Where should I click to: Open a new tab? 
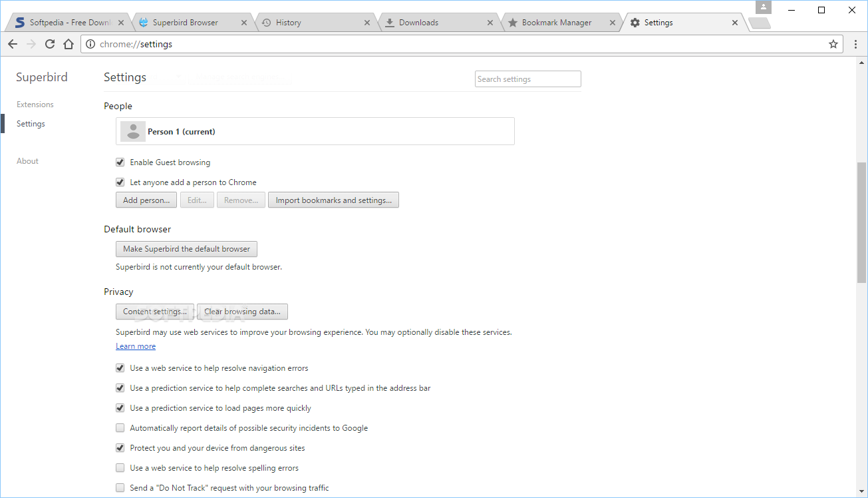[760, 23]
